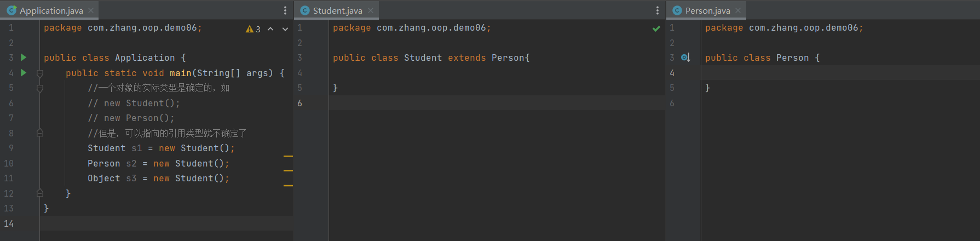Image resolution: width=980 pixels, height=241 pixels.
Task: Switch to the Application.java tab
Action: (51, 10)
